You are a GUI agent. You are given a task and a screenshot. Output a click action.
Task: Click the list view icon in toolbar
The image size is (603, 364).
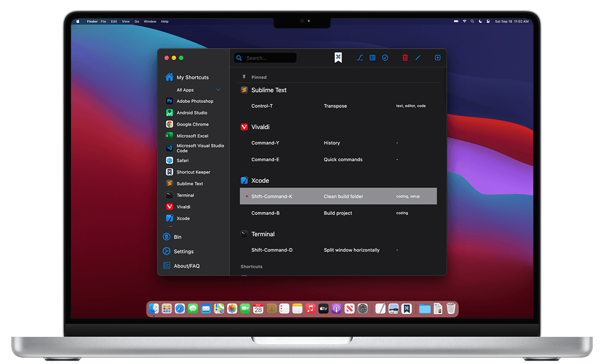pyautogui.click(x=372, y=58)
